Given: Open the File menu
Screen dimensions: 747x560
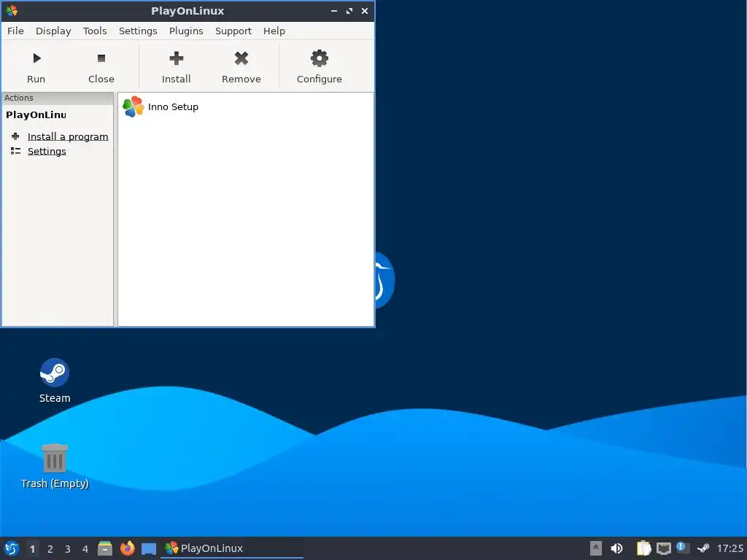Looking at the screenshot, I should coord(15,31).
